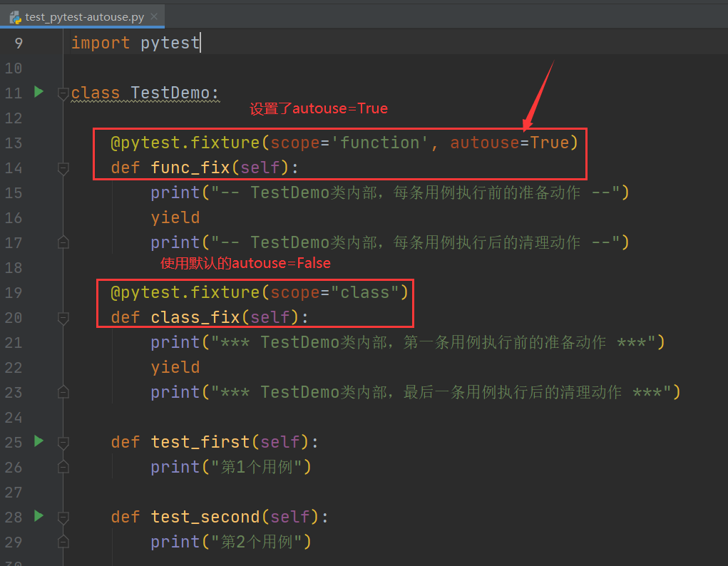Close the test_pytest-autouse.py tab
The image size is (728, 566).
tap(154, 16)
